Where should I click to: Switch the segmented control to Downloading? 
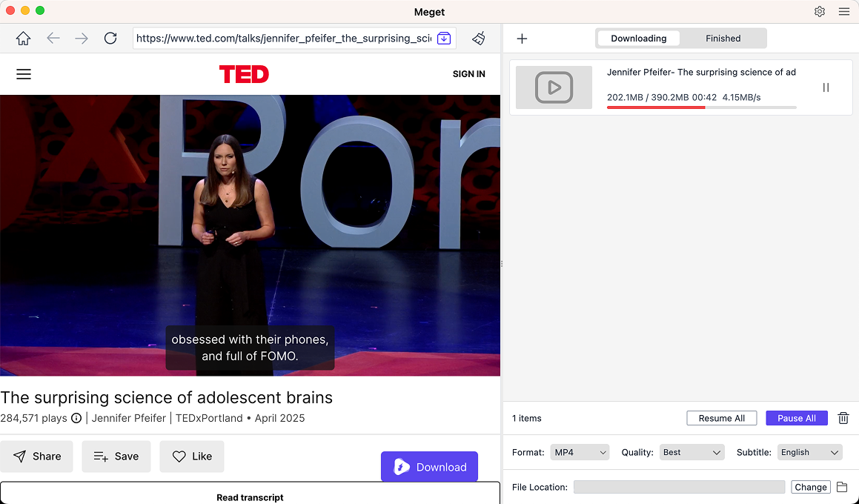(638, 38)
